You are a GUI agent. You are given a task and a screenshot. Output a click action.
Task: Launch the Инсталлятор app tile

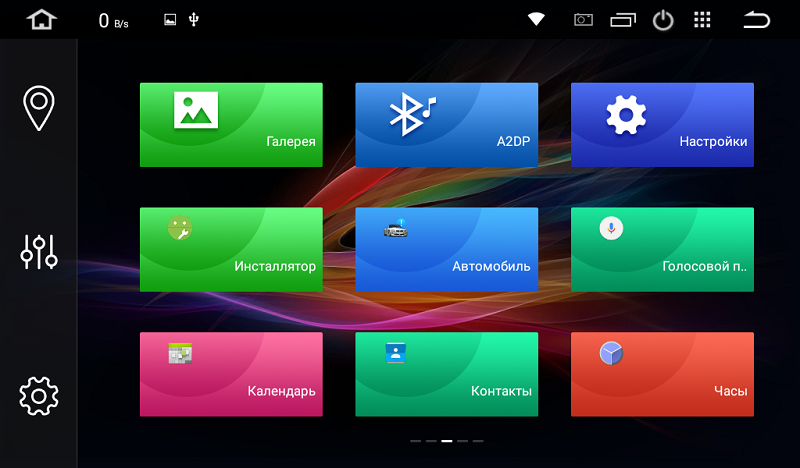click(x=231, y=250)
